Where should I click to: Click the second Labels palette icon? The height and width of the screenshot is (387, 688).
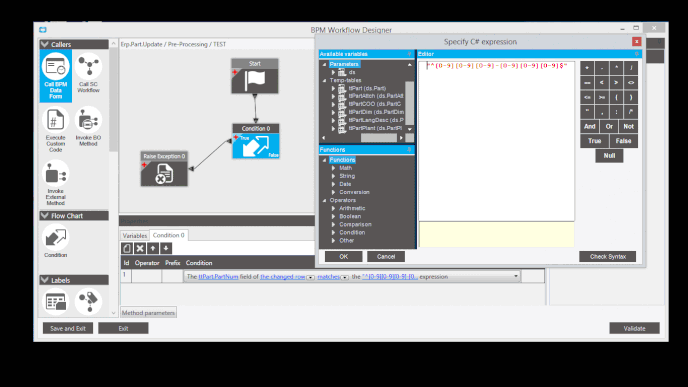(88, 302)
